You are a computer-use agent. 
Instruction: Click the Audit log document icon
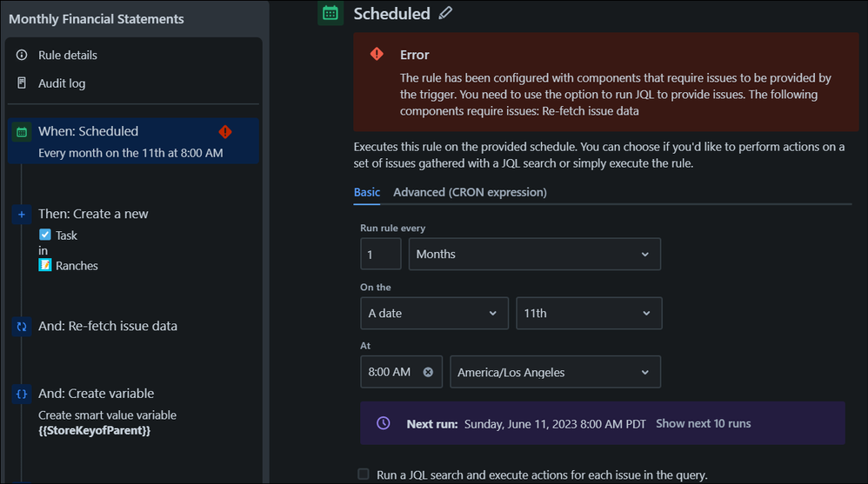tap(22, 83)
